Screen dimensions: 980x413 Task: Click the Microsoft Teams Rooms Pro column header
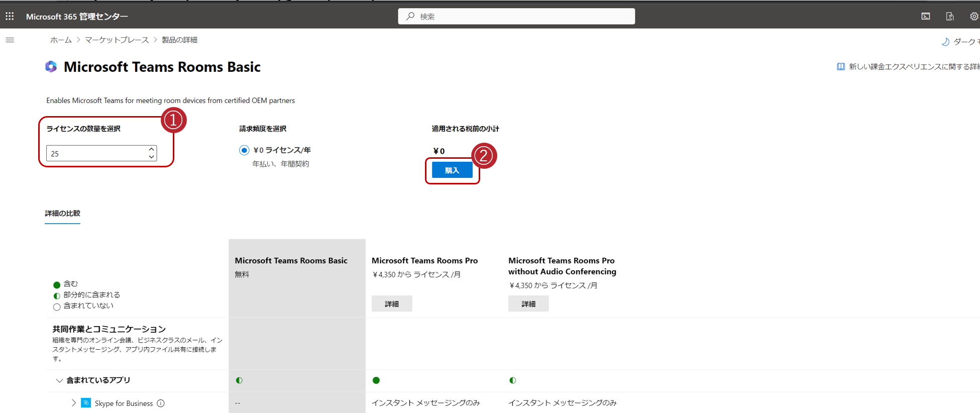(424, 260)
